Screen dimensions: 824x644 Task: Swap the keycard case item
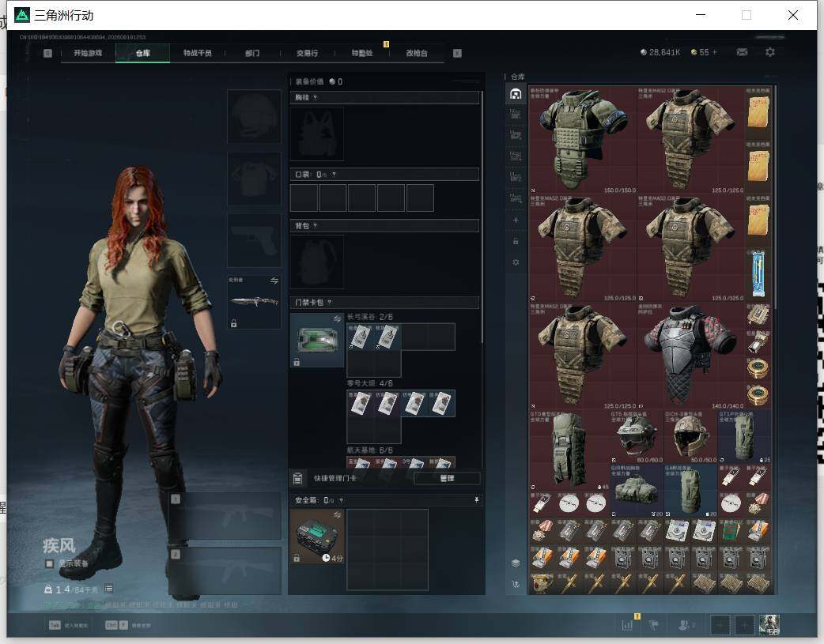pyautogui.click(x=337, y=319)
